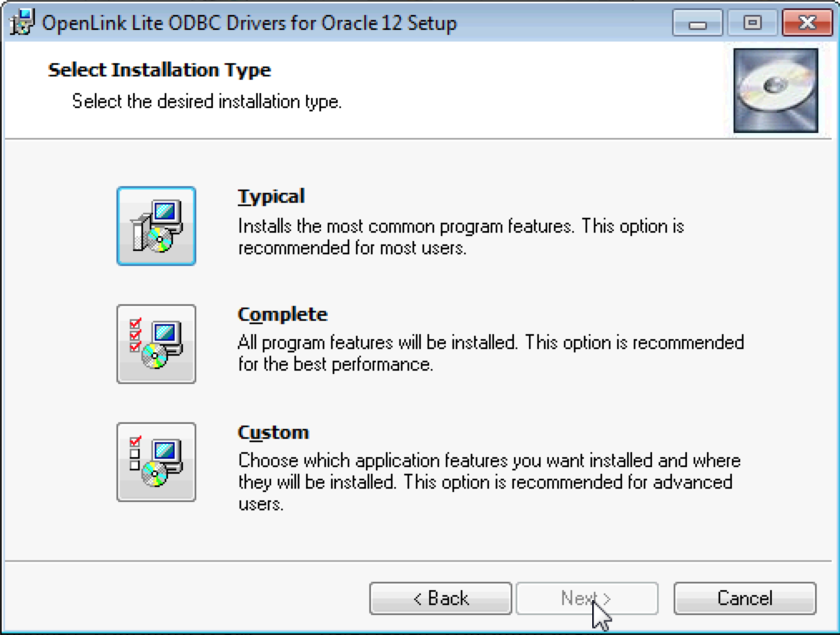840x635 pixels.
Task: Choose the Complete installation icon button
Action: pyautogui.click(x=156, y=344)
